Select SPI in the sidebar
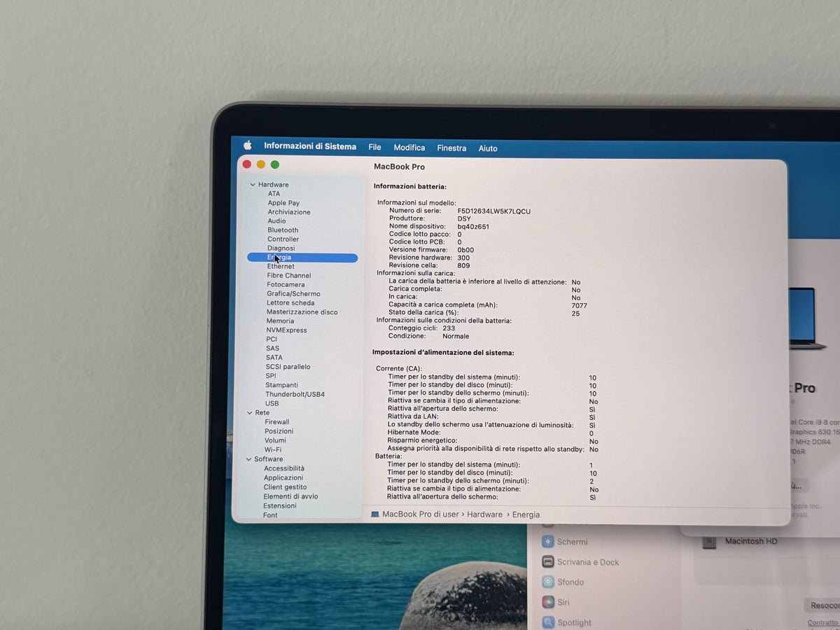Image resolution: width=840 pixels, height=630 pixels. pos(271,376)
